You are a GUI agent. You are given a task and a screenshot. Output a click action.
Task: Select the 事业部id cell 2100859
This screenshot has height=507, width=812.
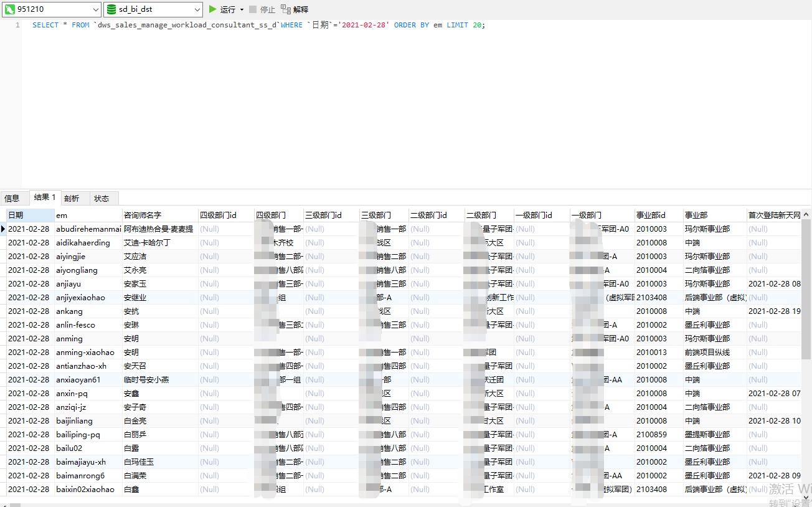point(659,435)
